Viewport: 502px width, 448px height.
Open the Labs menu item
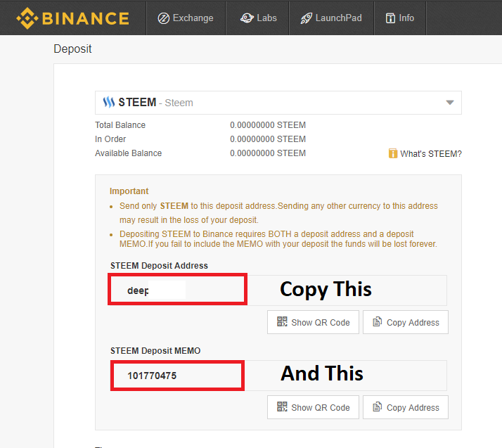point(258,18)
